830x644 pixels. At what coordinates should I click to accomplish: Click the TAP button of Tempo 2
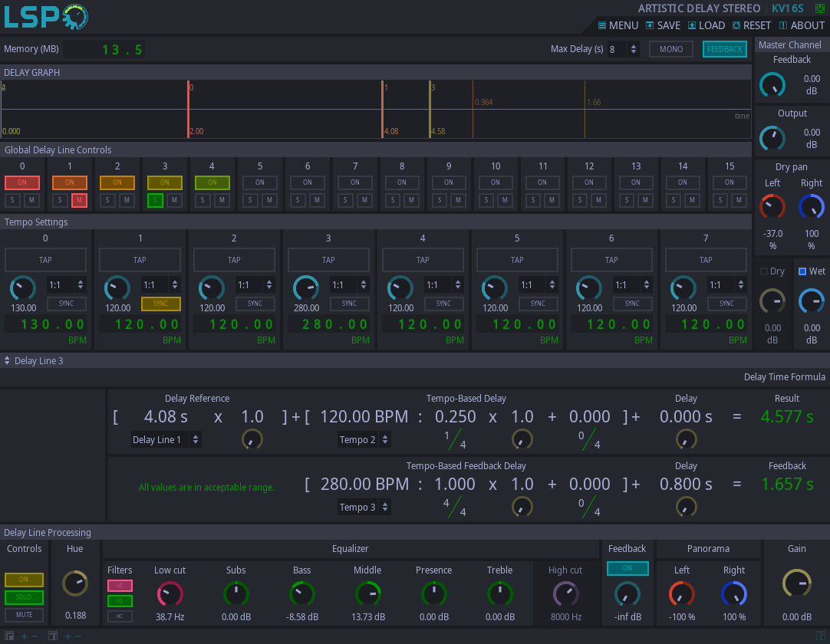[x=234, y=261]
